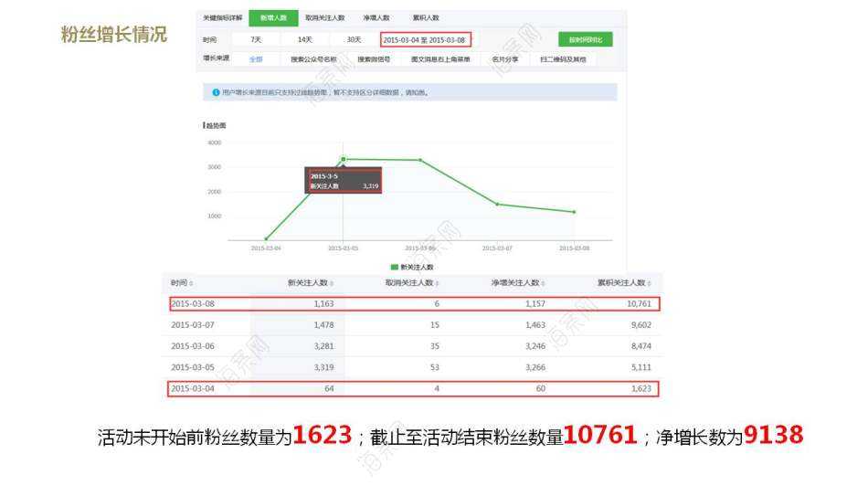868x496 pixels.
Task: Filter source by 全部
Action: coord(255,59)
